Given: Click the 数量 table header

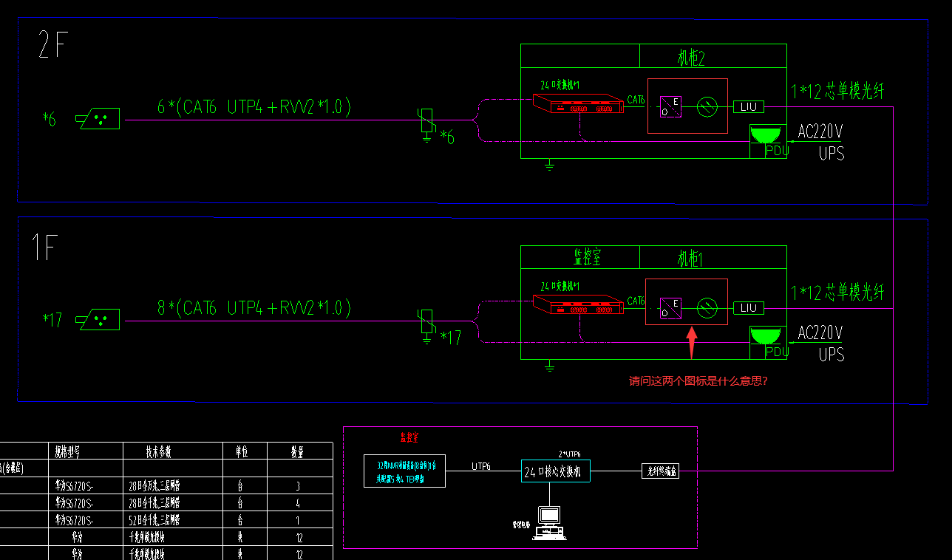Looking at the screenshot, I should 300,451.
